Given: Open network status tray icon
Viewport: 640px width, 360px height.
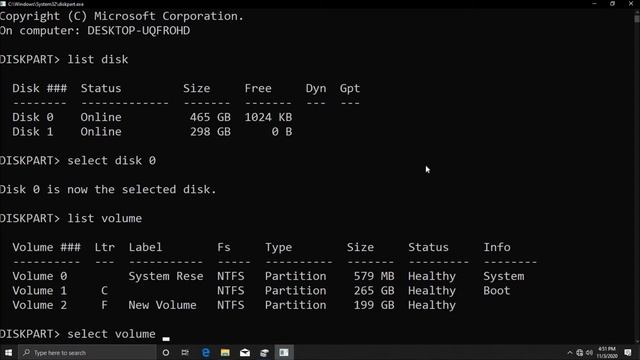Looking at the screenshot, I should click(580, 352).
